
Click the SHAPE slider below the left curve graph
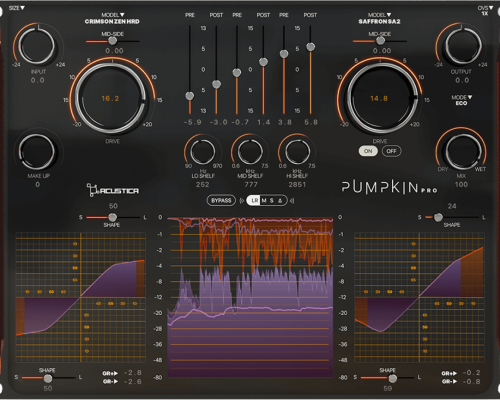tap(48, 378)
